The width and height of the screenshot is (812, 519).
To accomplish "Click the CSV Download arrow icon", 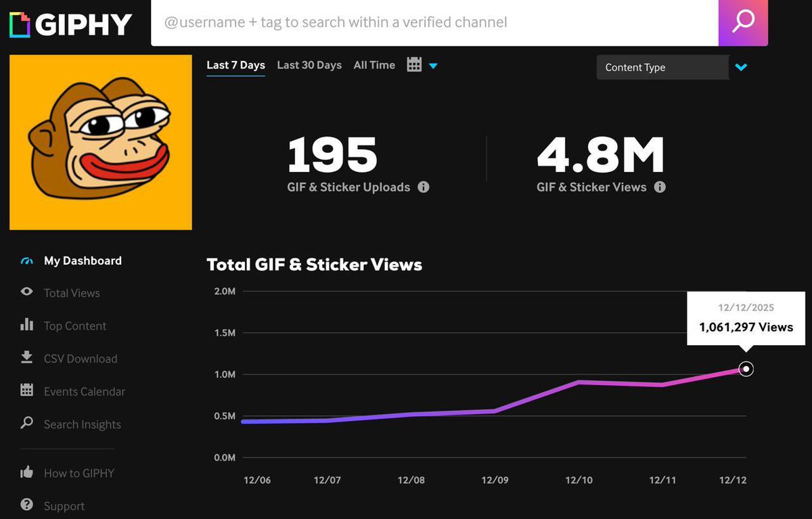I will (27, 357).
